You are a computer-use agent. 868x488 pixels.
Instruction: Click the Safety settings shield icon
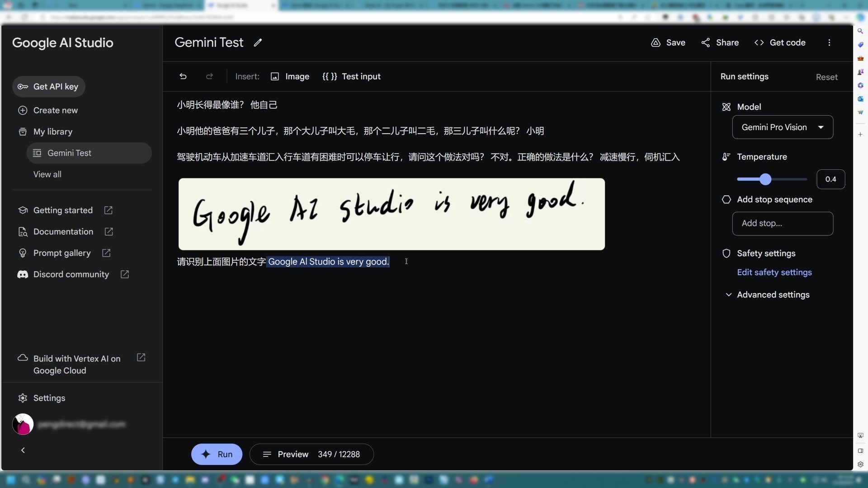(726, 253)
